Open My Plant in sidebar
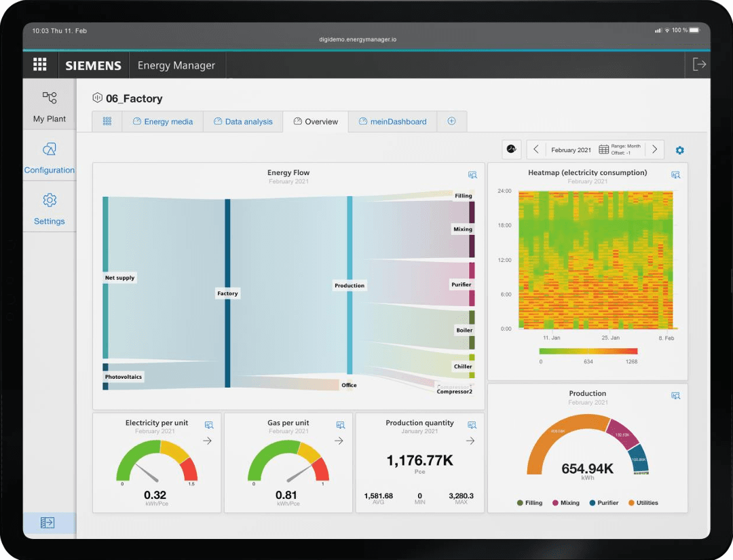The image size is (733, 560). tap(50, 107)
